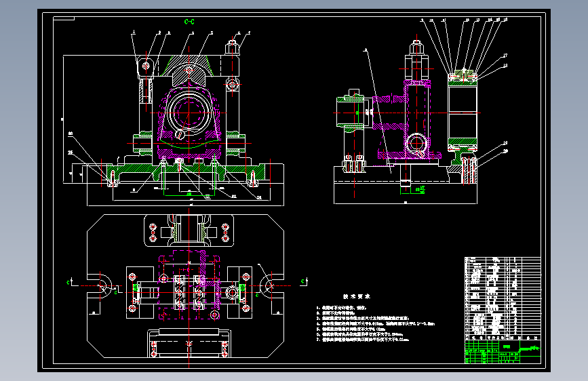
Task: Click part balloon number 17 in side view
Action: pyautogui.click(x=505, y=56)
